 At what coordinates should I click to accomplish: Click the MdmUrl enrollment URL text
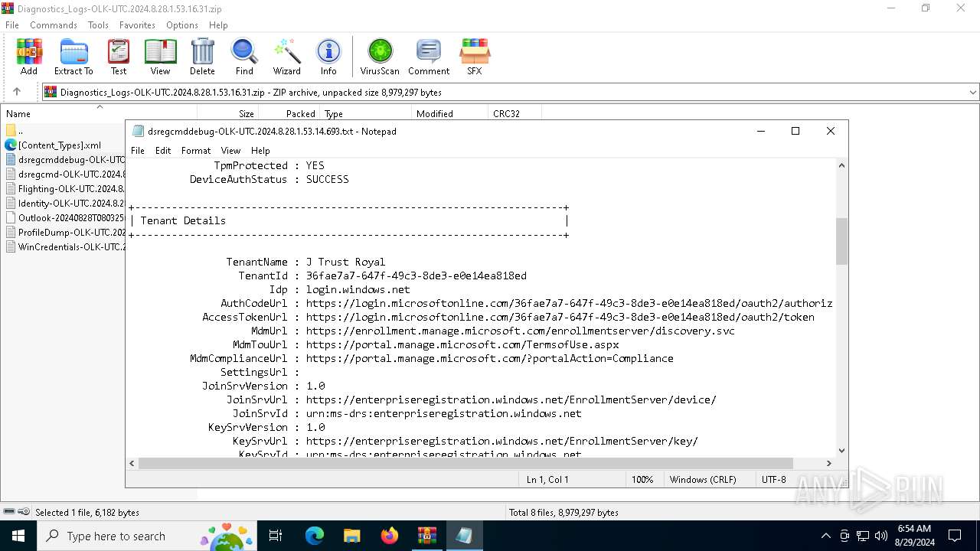coord(521,331)
